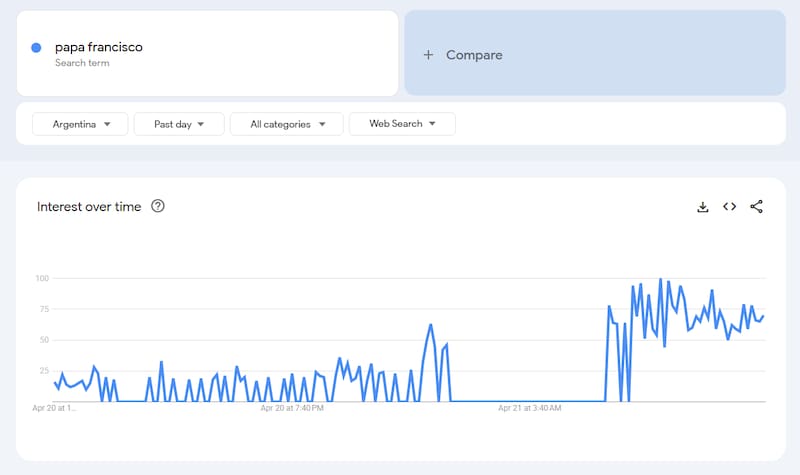Share the interest over time chart
This screenshot has height=475, width=800.
756,207
